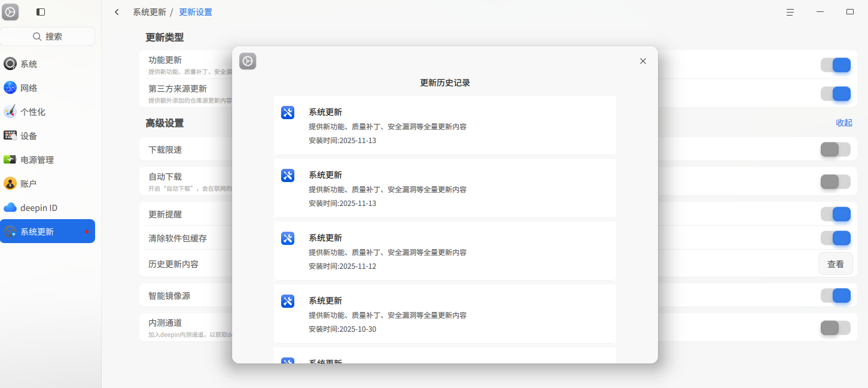Click the 更新类型 heading
Image resolution: width=868 pixels, height=388 pixels.
pyautogui.click(x=165, y=37)
